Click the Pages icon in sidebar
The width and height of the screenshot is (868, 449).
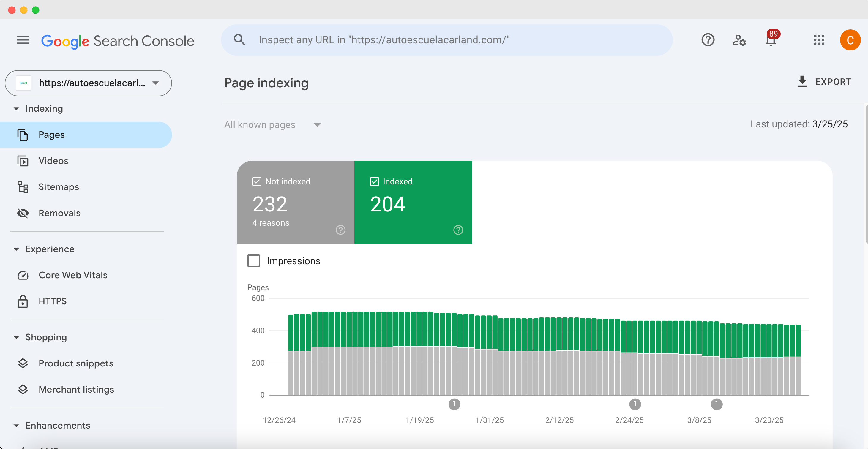(x=23, y=135)
